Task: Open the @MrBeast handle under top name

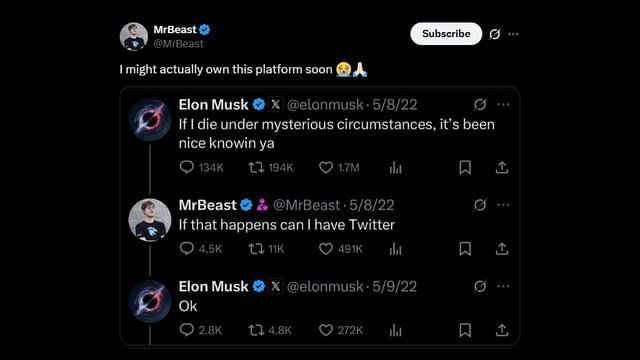Action: 178,44
